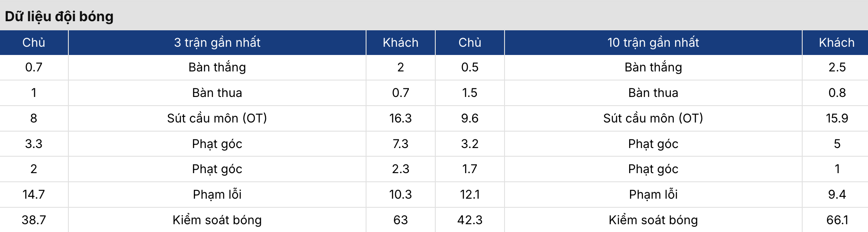Click the home possession value 38.7
868x232 pixels.
(34, 220)
